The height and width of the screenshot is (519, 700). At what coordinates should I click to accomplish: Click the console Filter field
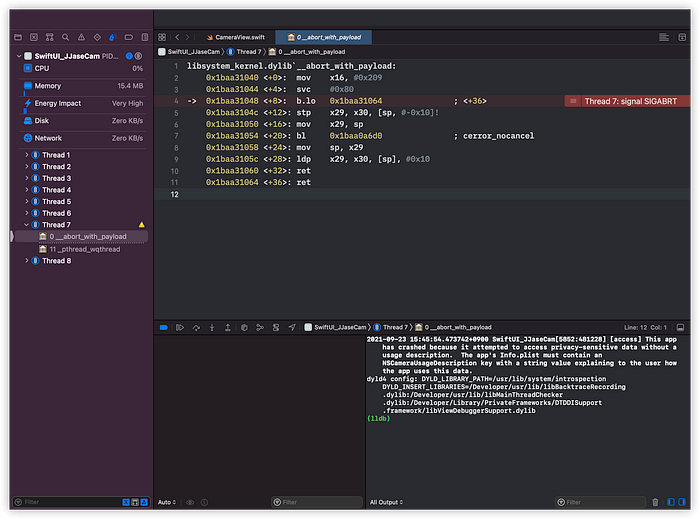[600, 502]
